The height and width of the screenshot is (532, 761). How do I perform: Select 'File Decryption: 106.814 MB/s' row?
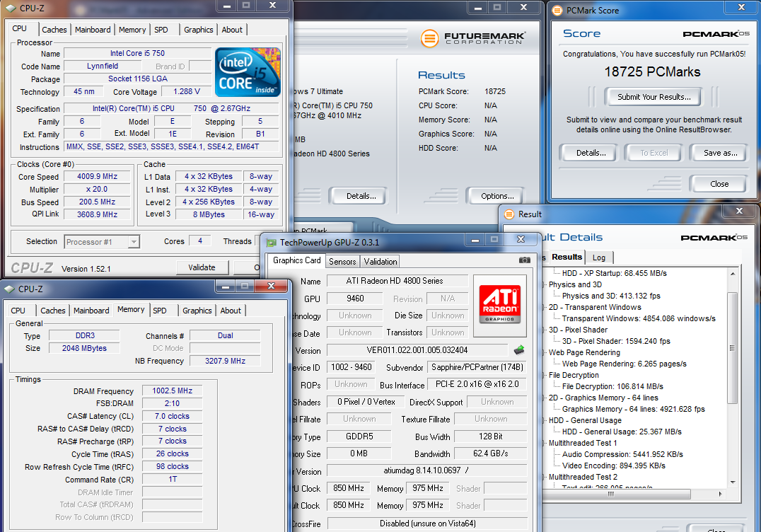tap(612, 387)
